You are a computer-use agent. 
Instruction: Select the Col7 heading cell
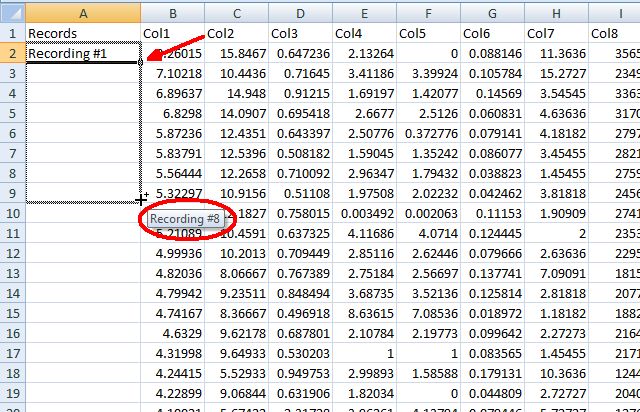(x=557, y=33)
